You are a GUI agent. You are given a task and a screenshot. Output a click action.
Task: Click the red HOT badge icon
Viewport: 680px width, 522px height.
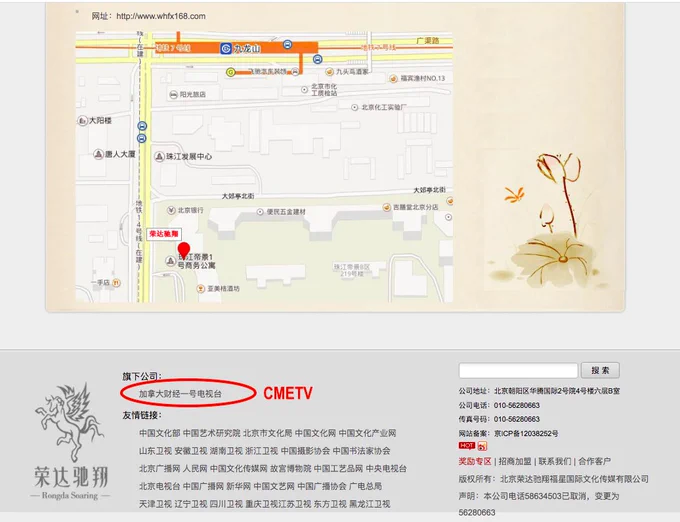click(467, 446)
